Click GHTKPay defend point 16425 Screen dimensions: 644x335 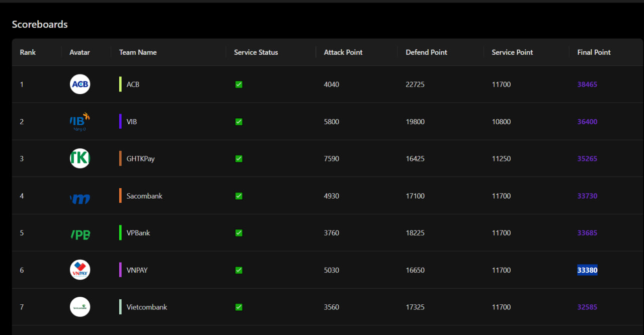tap(415, 158)
